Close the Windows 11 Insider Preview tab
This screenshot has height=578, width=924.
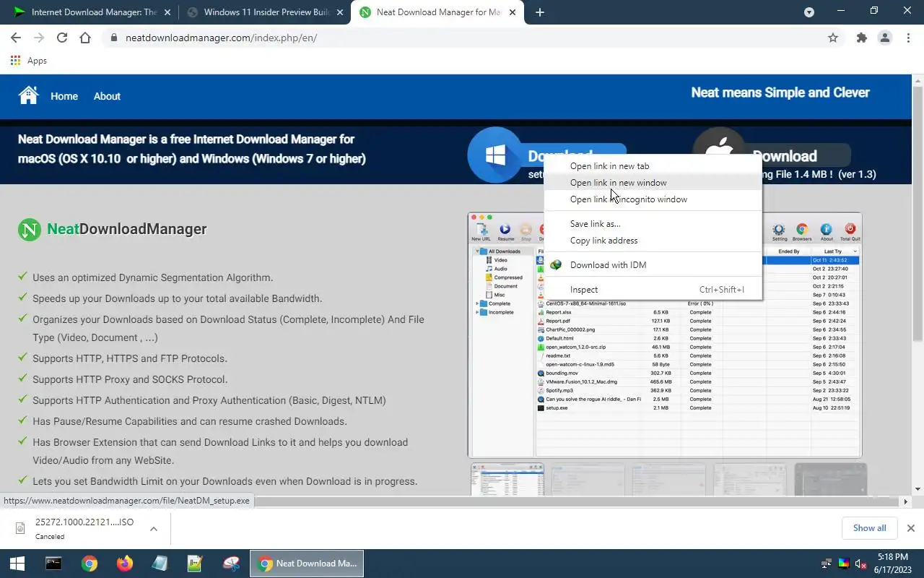[339, 12]
